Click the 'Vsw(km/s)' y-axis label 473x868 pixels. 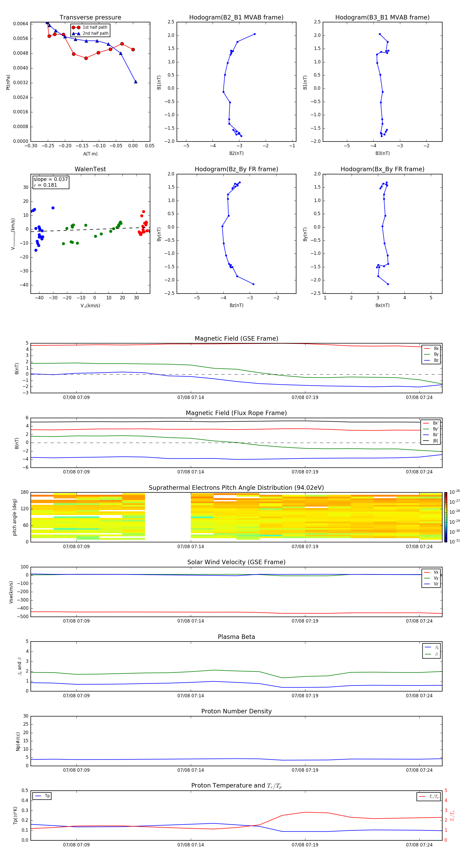point(11,592)
